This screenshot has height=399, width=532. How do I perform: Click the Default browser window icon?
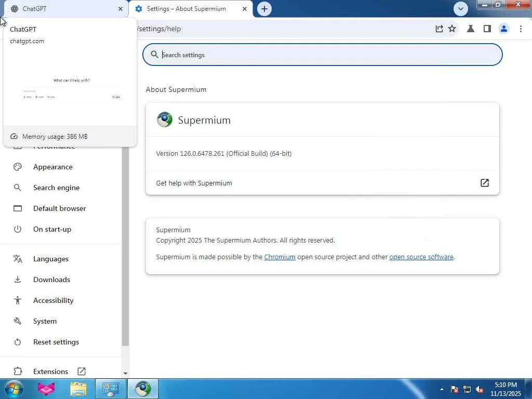(x=18, y=208)
